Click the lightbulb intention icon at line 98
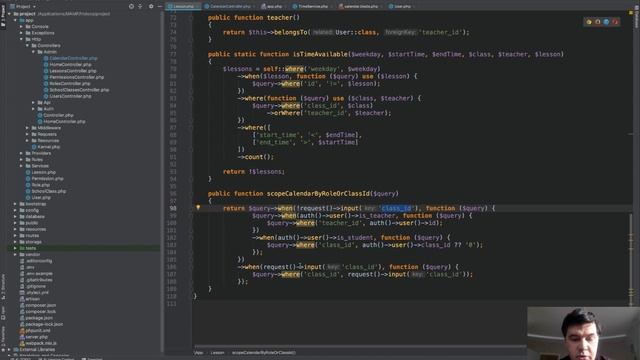The height and width of the screenshot is (360, 640). [x=198, y=207]
